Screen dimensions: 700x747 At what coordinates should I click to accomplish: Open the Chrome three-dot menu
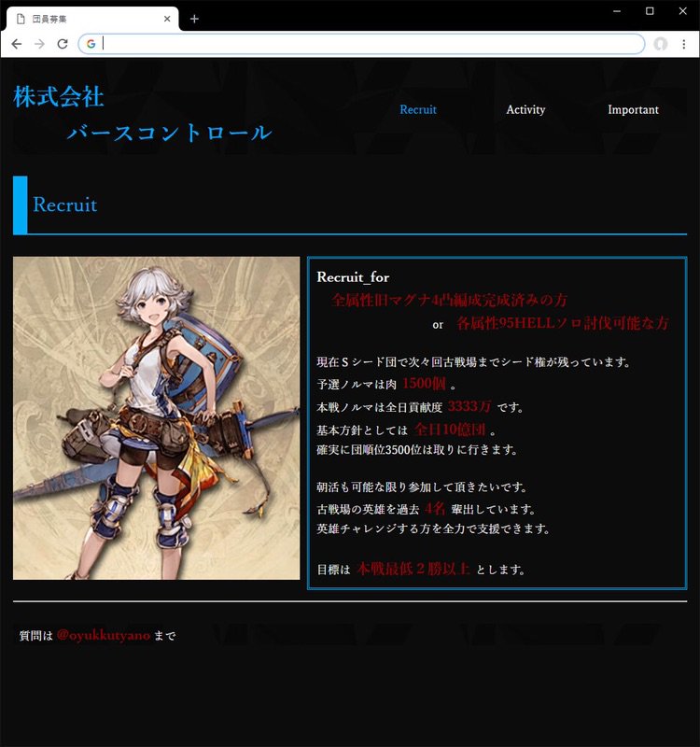click(x=684, y=44)
